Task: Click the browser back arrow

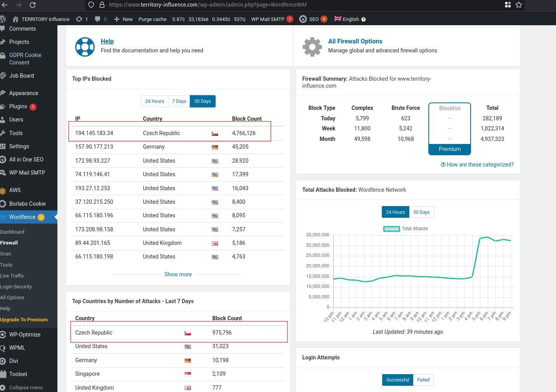Action: [4, 5]
